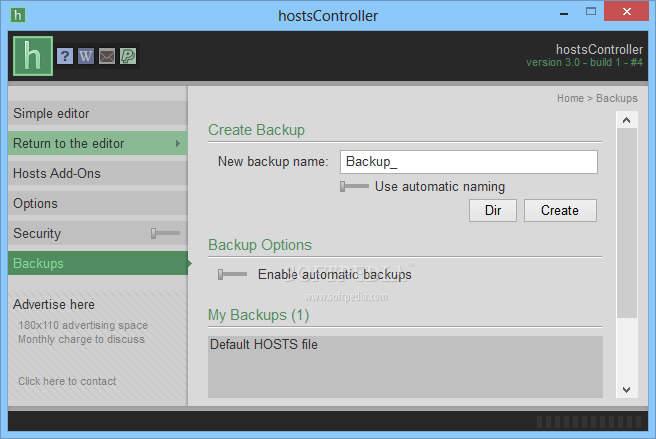This screenshot has width=656, height=439.
Task: Toggle Use automatic naming switch
Action: click(x=354, y=186)
